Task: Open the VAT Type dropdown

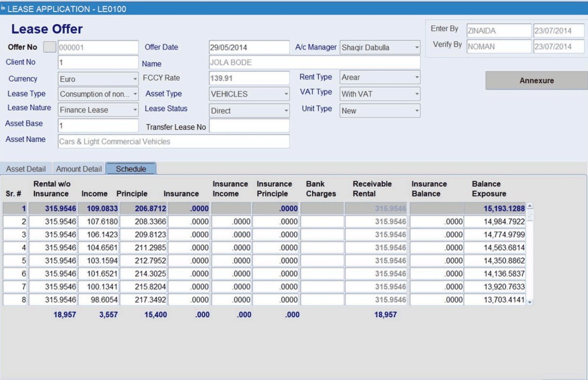Action: [416, 94]
